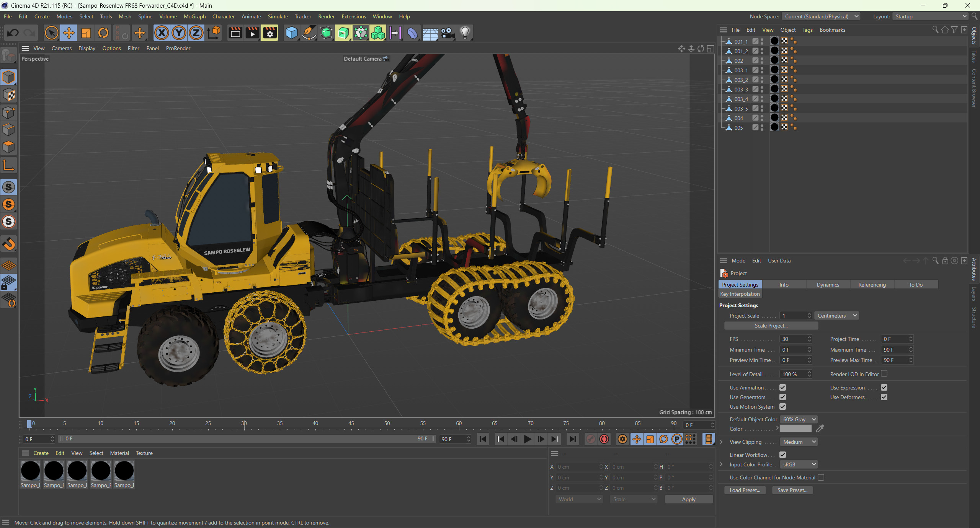The width and height of the screenshot is (980, 528).
Task: Open the Centimeters unit dropdown
Action: pos(836,316)
